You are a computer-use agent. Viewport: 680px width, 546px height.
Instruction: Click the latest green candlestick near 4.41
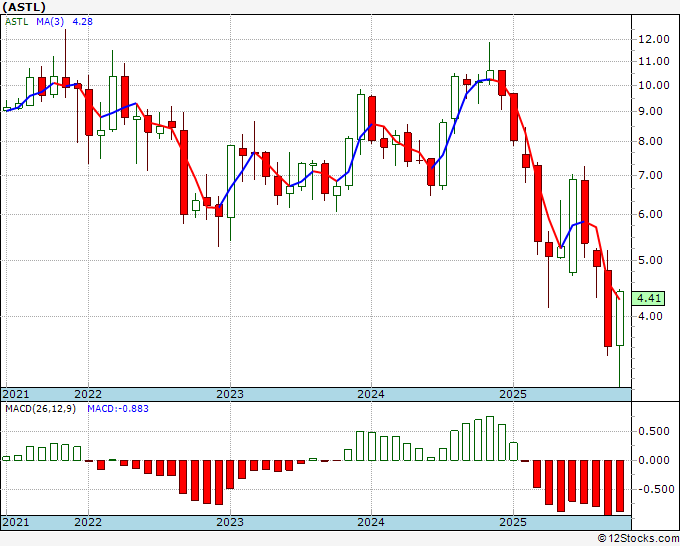620,318
